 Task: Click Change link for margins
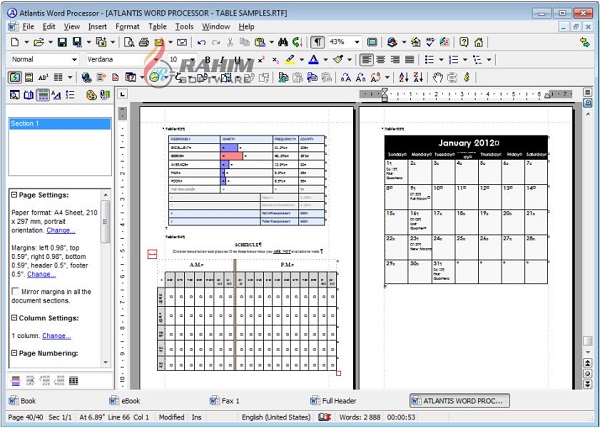coord(42,274)
